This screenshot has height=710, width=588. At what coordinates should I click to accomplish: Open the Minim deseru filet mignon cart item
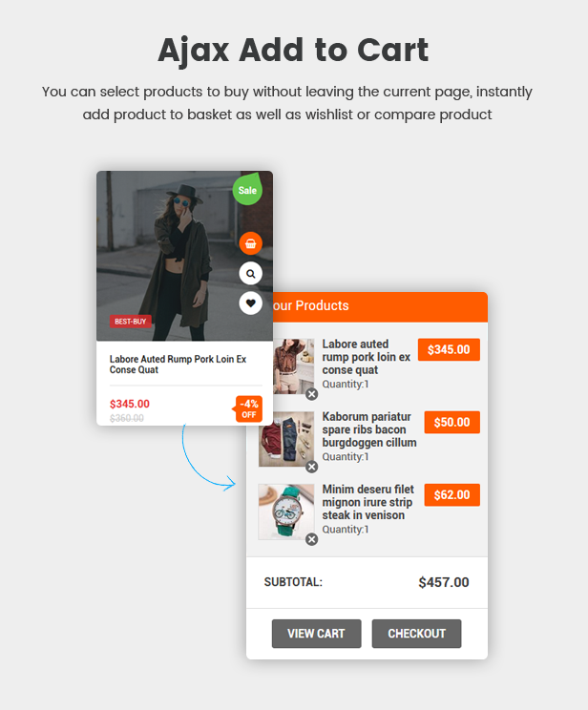tap(367, 502)
